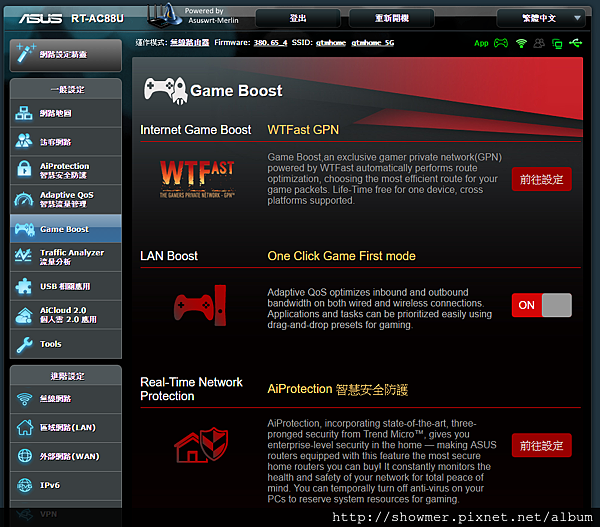Click the logout button in header
The image size is (600, 527).
298,18
